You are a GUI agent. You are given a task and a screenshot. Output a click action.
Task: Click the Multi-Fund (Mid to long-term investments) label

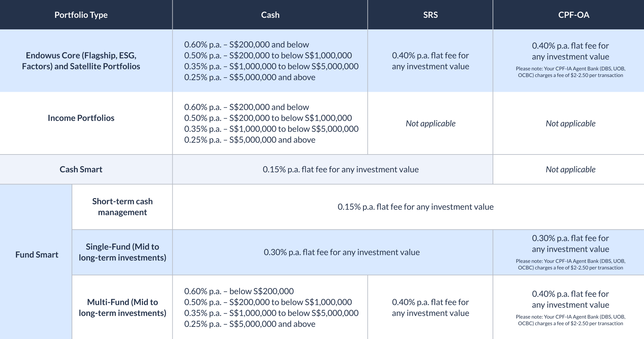point(122,307)
